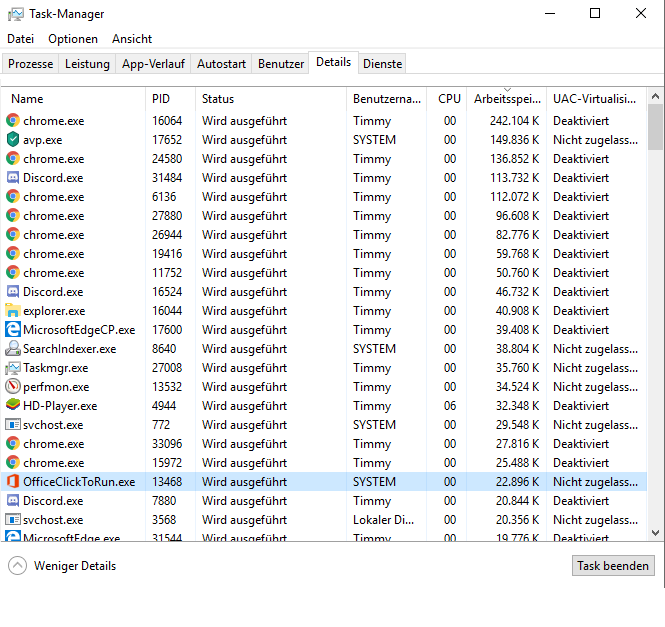Click the explorer.exe folder icon
This screenshot has height=627, width=665.
click(x=13, y=311)
